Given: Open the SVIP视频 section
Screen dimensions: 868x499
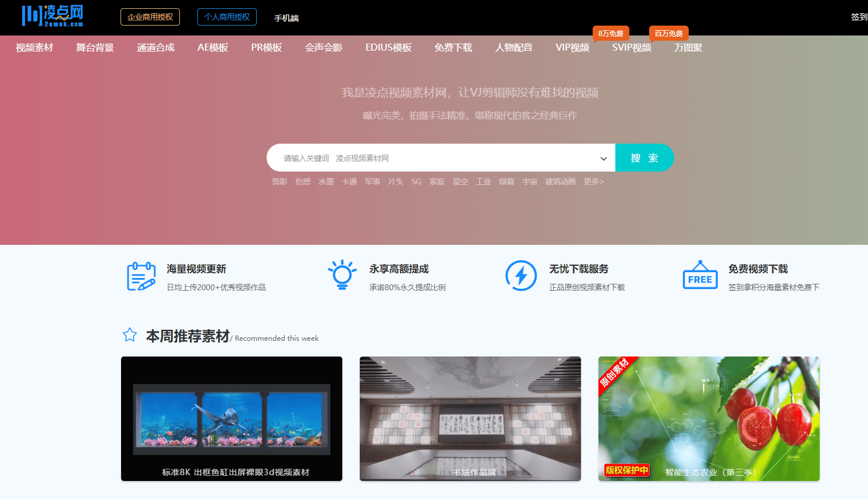Looking at the screenshot, I should point(632,48).
